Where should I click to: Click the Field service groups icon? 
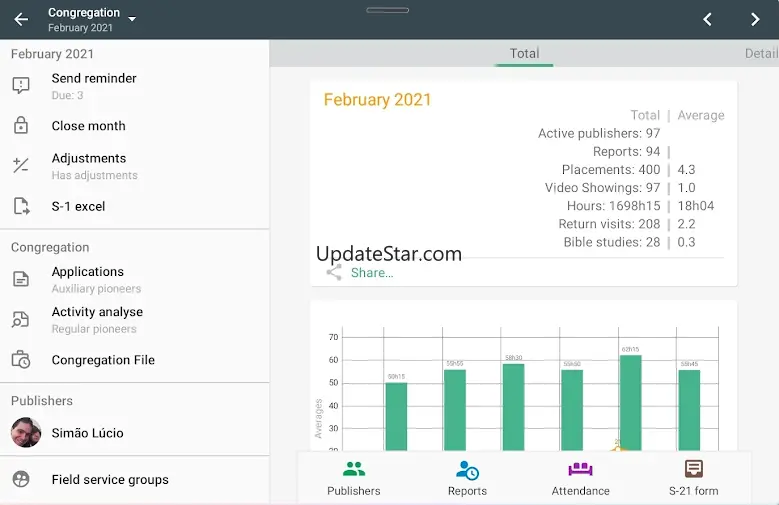click(x=21, y=479)
